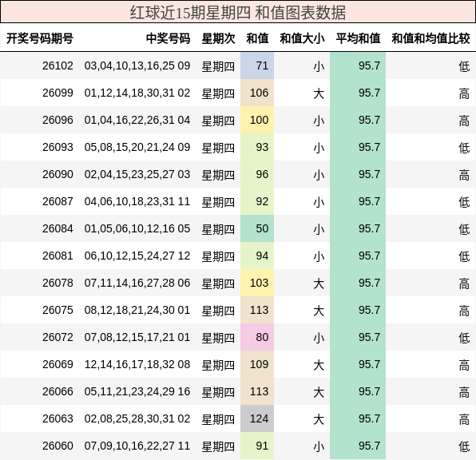Click the 和值和均值比较 column header
476x460 pixels.
430,38
